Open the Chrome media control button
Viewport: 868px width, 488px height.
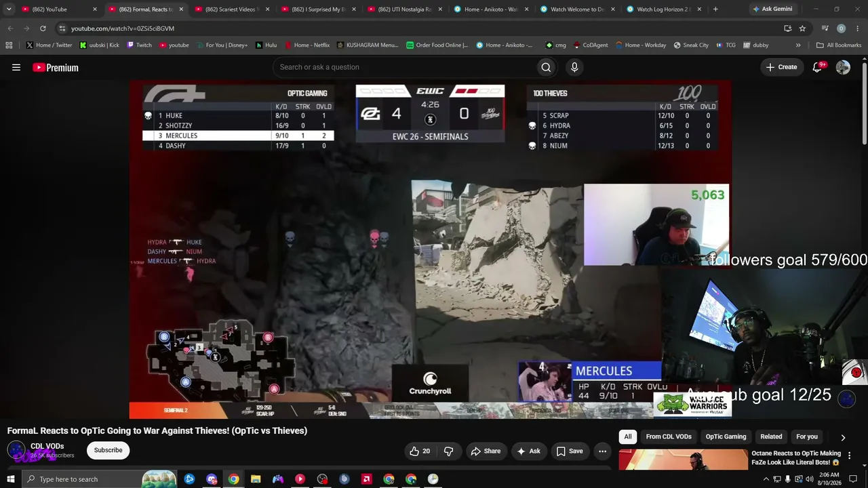tap(825, 28)
